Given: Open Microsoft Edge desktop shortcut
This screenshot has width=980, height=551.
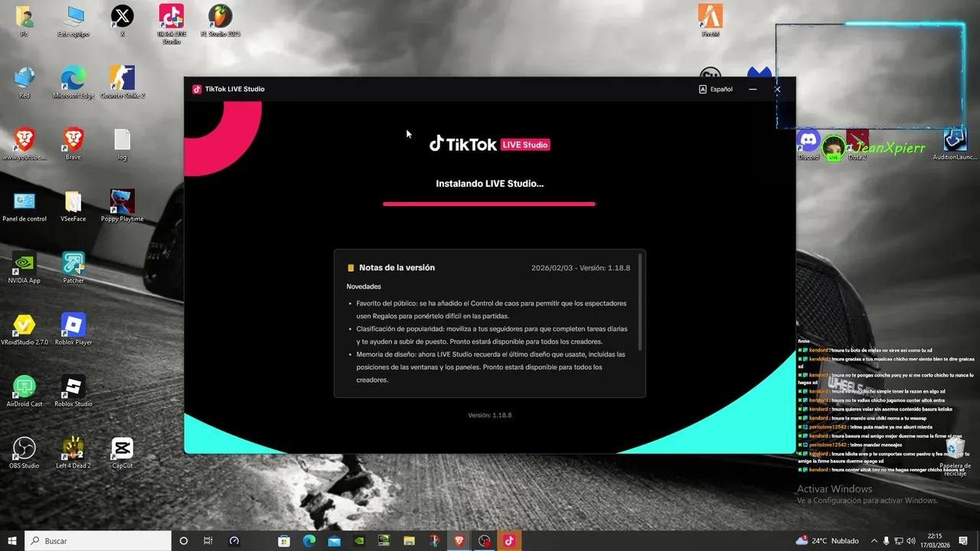Looking at the screenshot, I should tap(73, 83).
